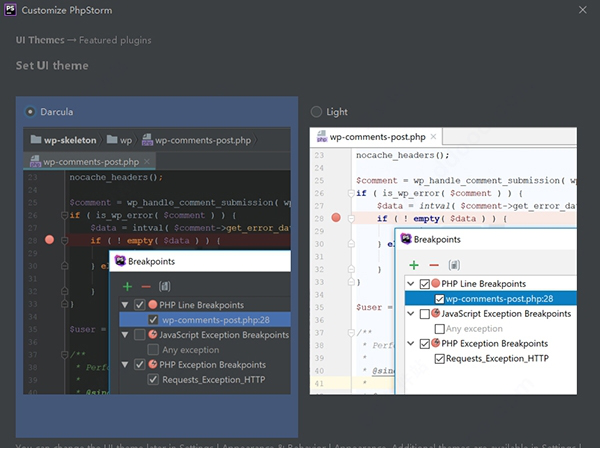This screenshot has width=600, height=465.
Task: Click line number 41 in Light preview gutter
Action: pos(319,383)
